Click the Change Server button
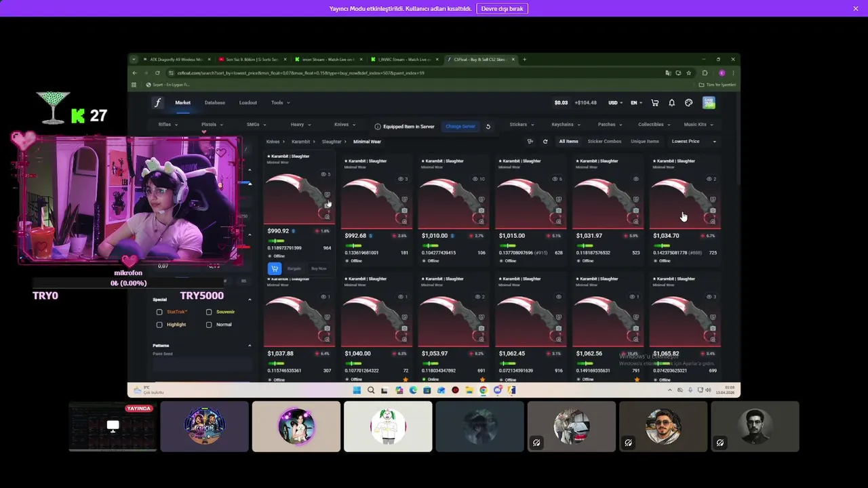Screen dimensions: 868x488 pos(460,126)
